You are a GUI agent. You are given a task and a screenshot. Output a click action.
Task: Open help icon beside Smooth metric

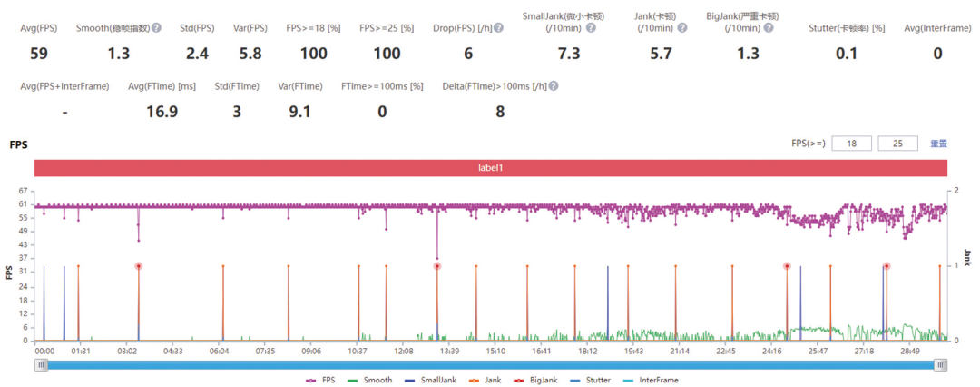(x=156, y=28)
